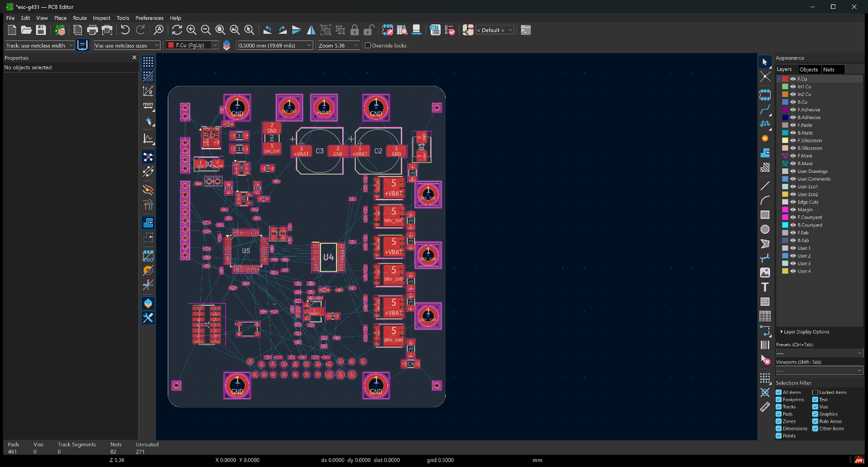Open the Inspect menu
Screen dimensions: 868x467
tap(102, 18)
